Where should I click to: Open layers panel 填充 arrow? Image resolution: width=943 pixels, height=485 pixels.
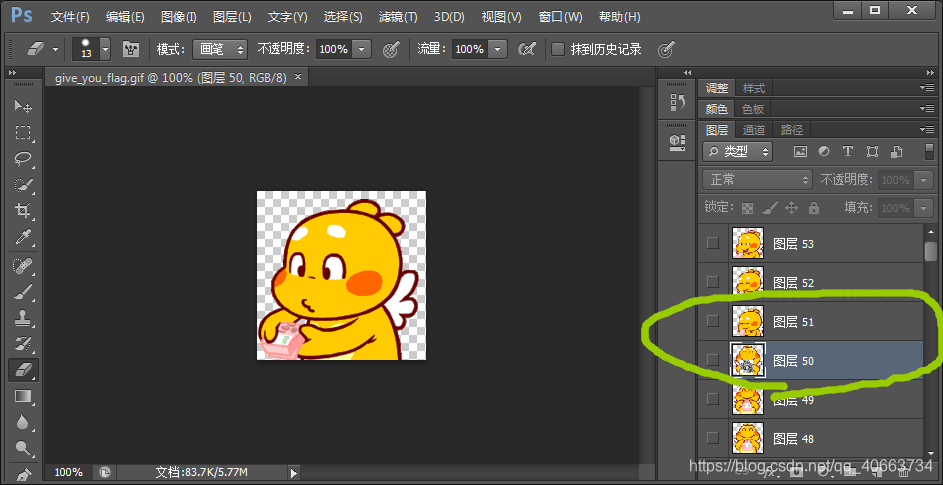[x=923, y=208]
